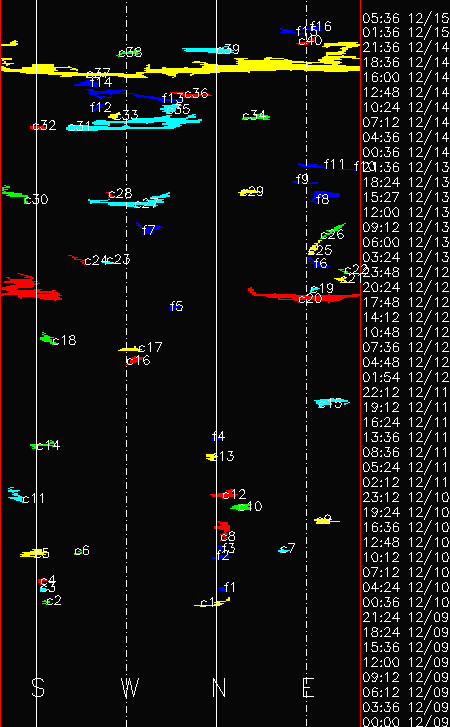450x727 pixels.
Task: Select the green c34 event marker
Action: 256,117
